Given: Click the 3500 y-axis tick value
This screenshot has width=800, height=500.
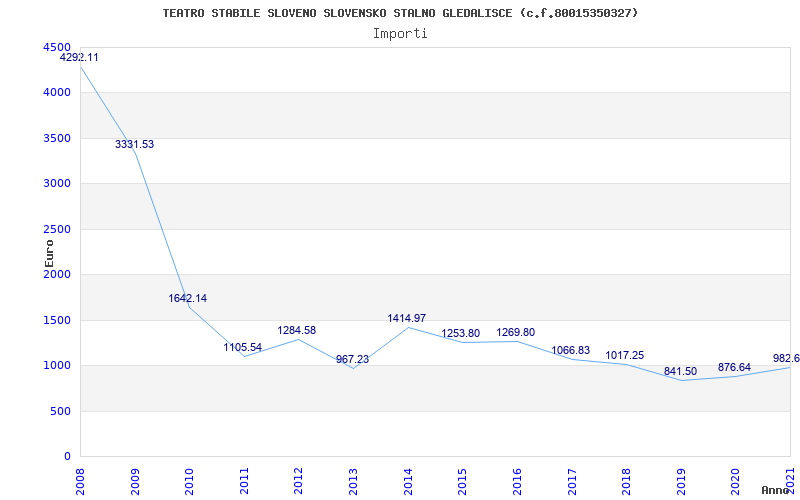Looking at the screenshot, I should (58, 138).
